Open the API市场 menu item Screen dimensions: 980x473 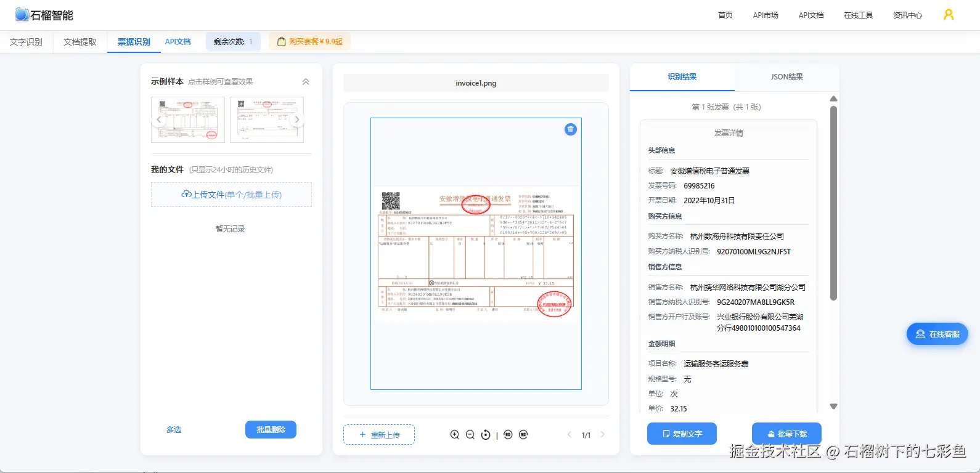click(766, 15)
